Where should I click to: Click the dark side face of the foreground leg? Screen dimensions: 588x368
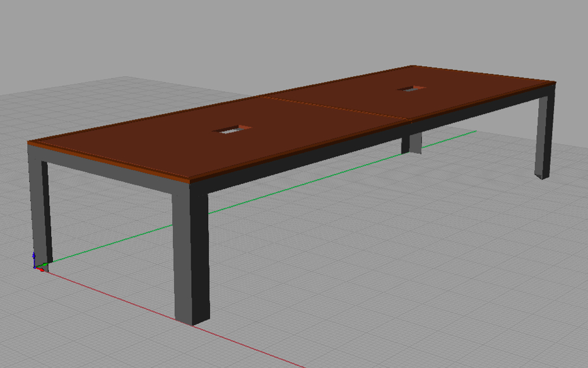[x=201, y=252]
